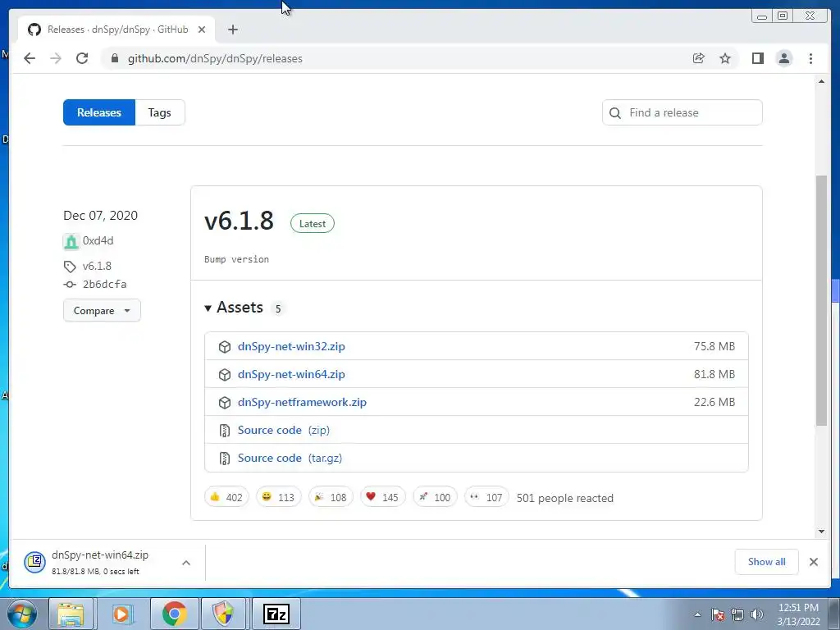This screenshot has width=840, height=630.
Task: Open Windows Explorer from taskbar
Action: click(71, 614)
